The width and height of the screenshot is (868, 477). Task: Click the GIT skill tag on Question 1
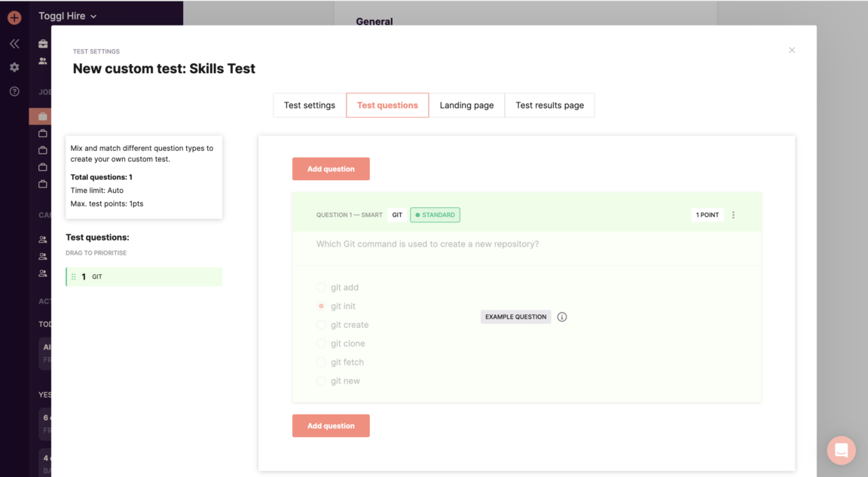click(x=397, y=215)
